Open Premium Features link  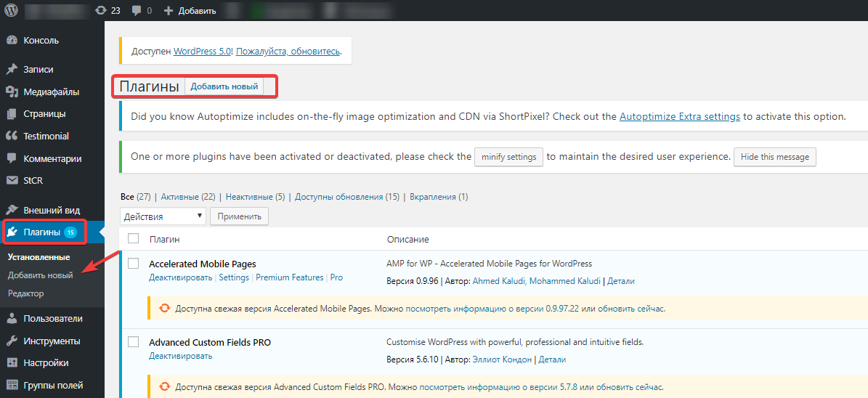point(290,278)
